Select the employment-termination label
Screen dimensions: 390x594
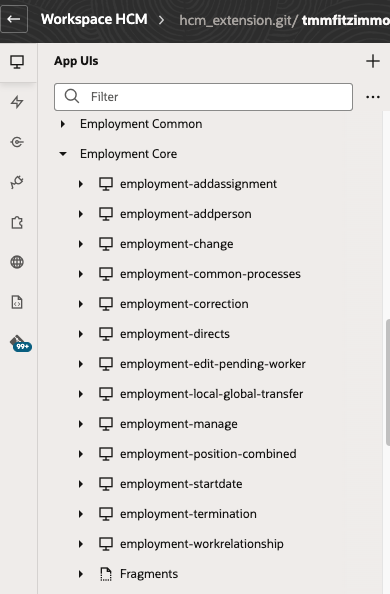click(188, 514)
